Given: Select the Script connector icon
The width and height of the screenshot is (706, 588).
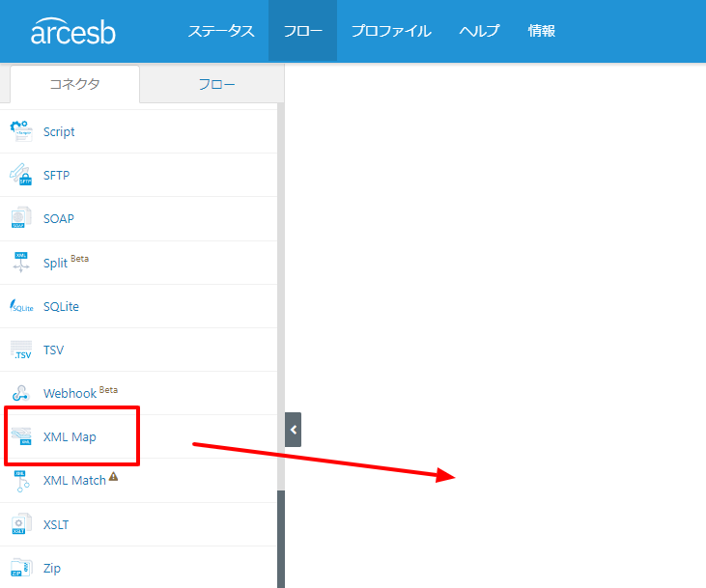Looking at the screenshot, I should pyautogui.click(x=21, y=131).
